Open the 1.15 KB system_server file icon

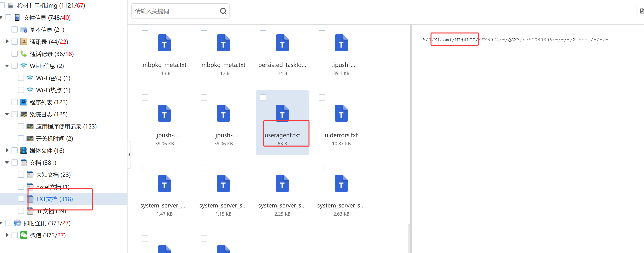coord(223,183)
